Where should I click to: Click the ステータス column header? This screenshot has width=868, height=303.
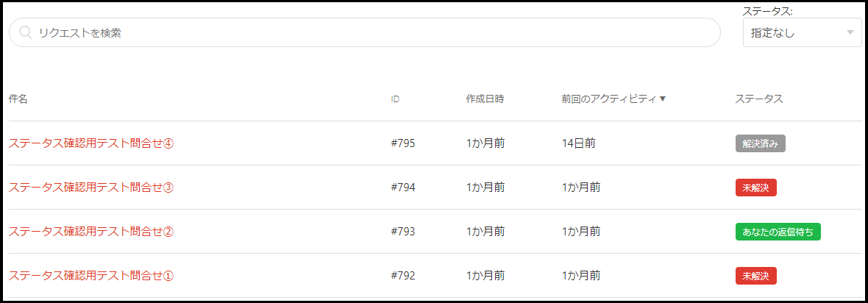point(759,99)
